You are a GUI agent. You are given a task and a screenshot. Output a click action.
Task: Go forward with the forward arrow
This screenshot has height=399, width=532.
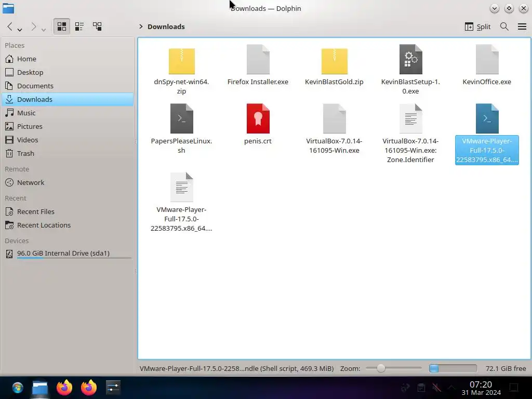[x=33, y=26]
